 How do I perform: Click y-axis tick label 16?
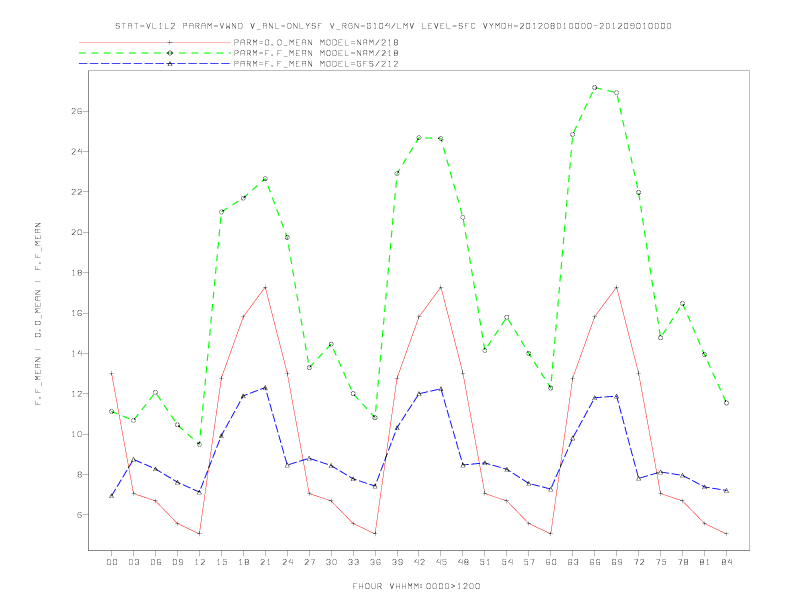77,313
